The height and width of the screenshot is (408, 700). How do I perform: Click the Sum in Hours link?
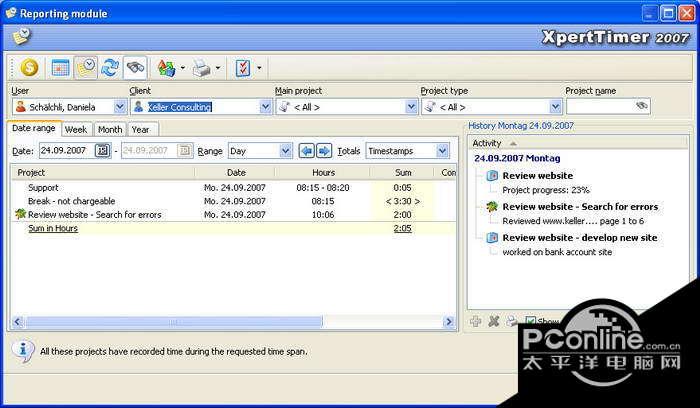(x=53, y=228)
